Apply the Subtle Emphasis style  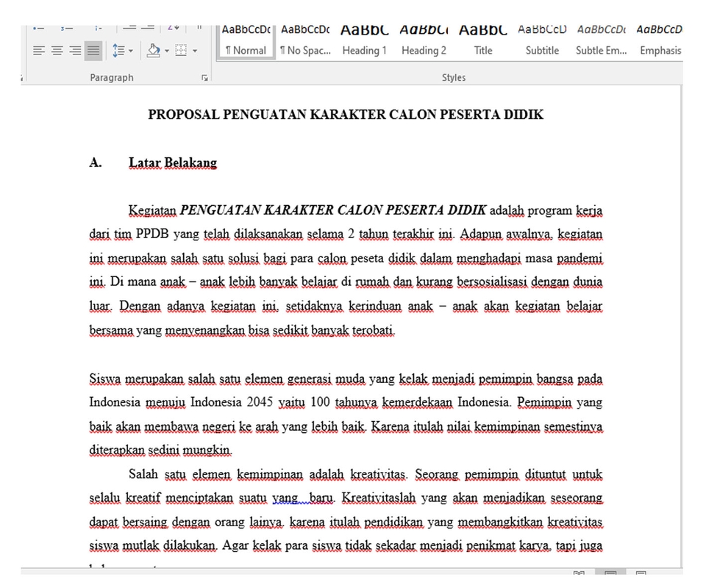click(601, 42)
